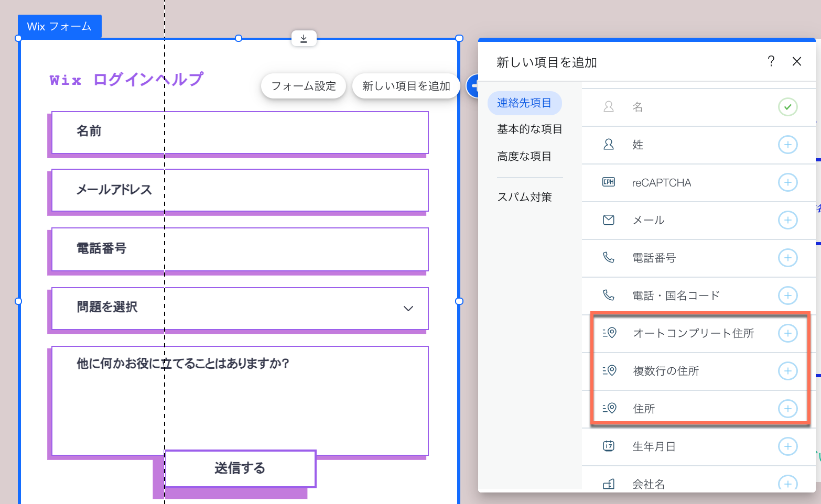821x504 pixels.
Task: Click the 新しい項目を追加 button
Action: pyautogui.click(x=406, y=86)
